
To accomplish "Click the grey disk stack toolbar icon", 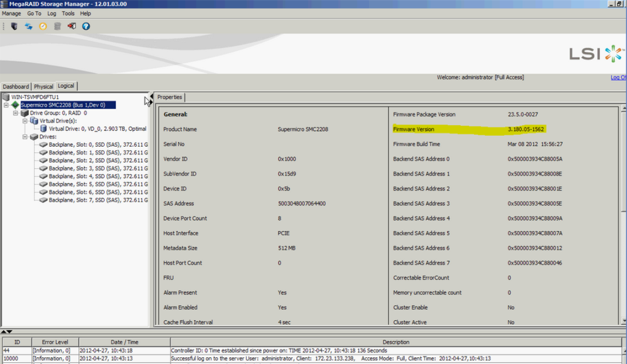I will pyautogui.click(x=57, y=26).
